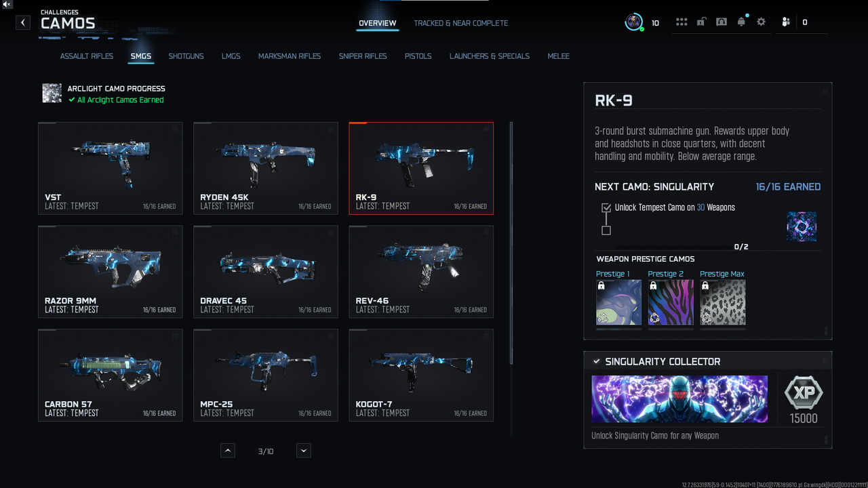Open the settings gear
Screen dimensions: 868x488
(761, 22)
